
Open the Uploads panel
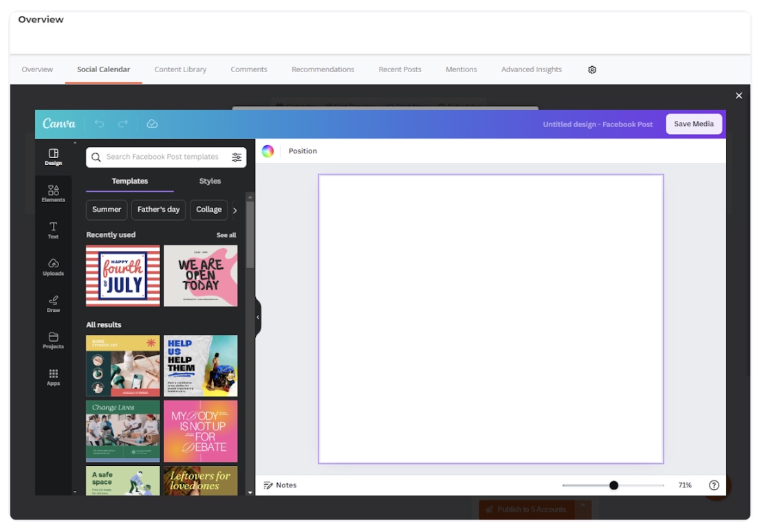point(53,267)
